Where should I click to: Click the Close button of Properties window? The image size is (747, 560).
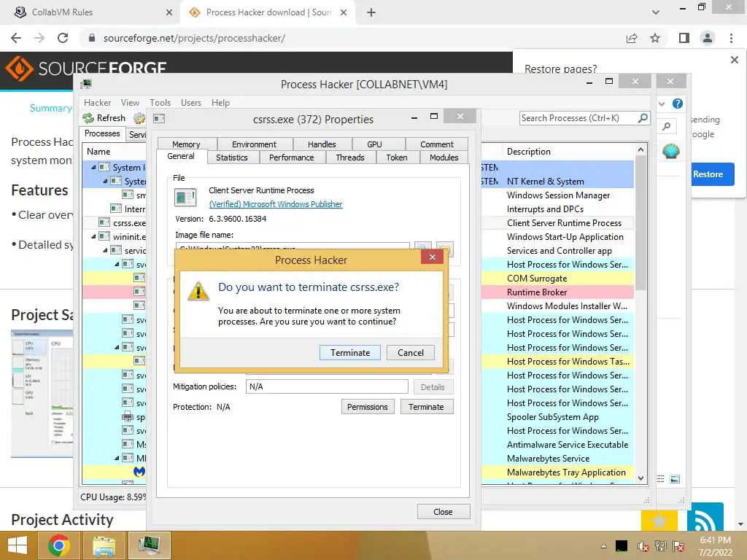(443, 511)
